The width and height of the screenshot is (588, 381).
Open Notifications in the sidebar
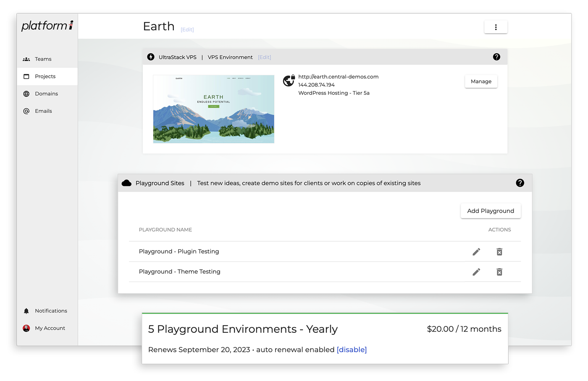pyautogui.click(x=51, y=311)
